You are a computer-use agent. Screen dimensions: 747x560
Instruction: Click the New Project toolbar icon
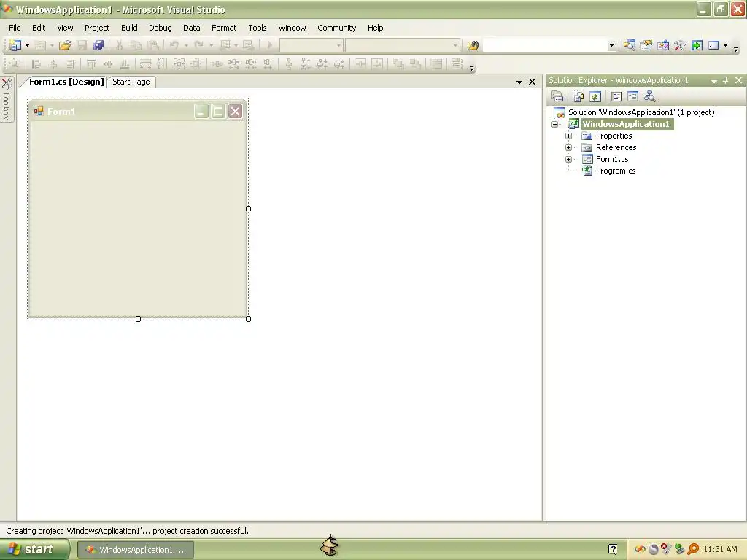[15, 45]
